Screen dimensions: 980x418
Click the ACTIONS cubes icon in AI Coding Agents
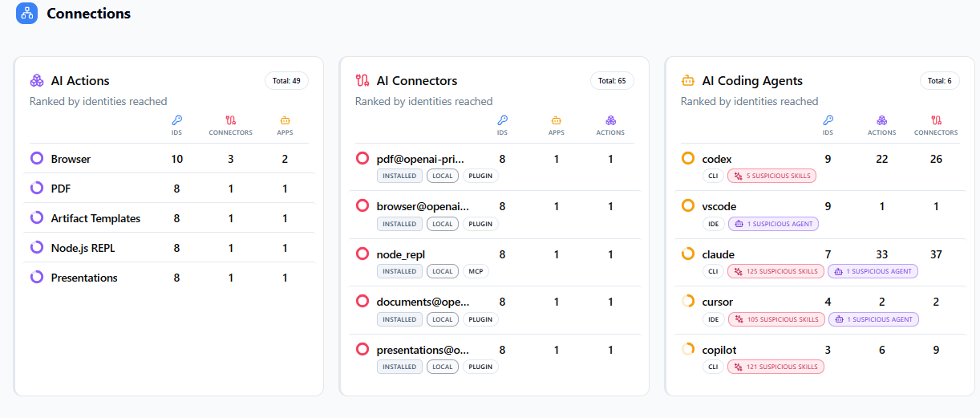[882, 120]
